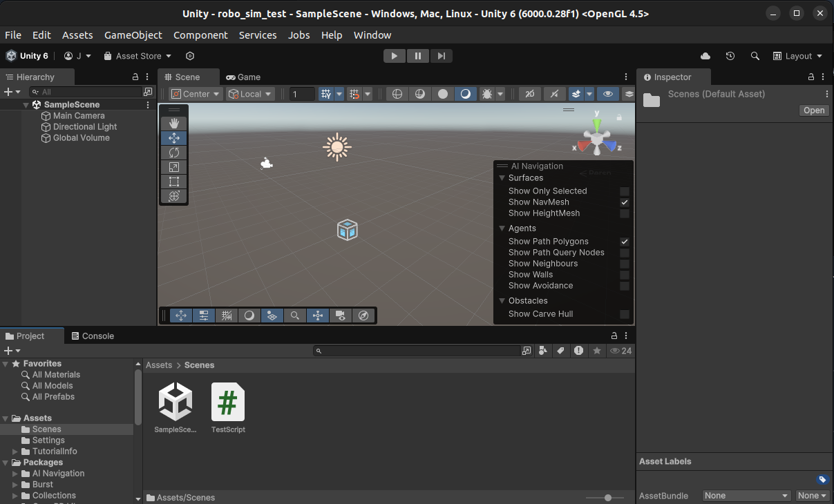Open the Local handle rotation dropdown
The image size is (834, 504).
click(x=249, y=93)
